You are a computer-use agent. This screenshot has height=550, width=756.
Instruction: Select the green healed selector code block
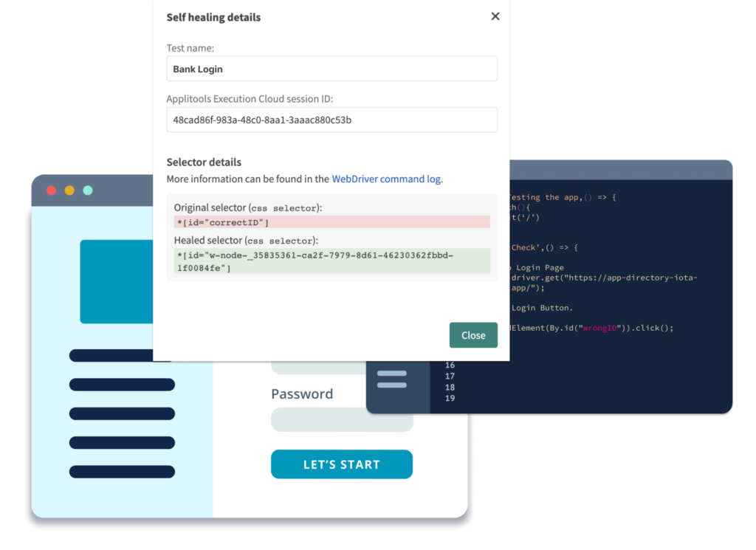pyautogui.click(x=331, y=261)
